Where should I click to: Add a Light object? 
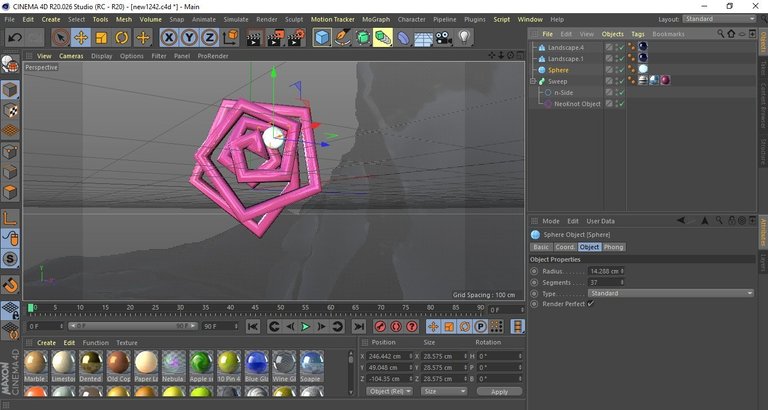[464, 38]
